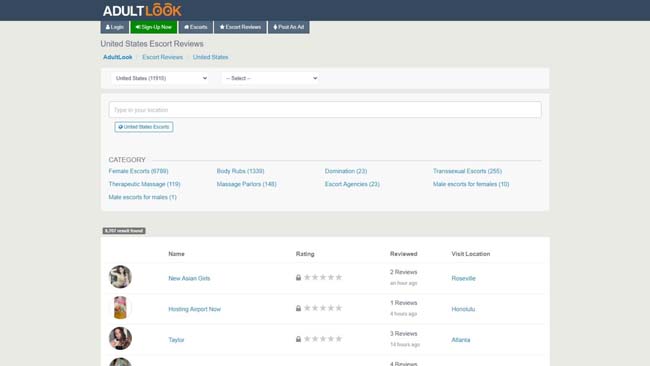The image size is (650, 366).
Task: Open Escort Agencies category
Action: pyautogui.click(x=352, y=184)
